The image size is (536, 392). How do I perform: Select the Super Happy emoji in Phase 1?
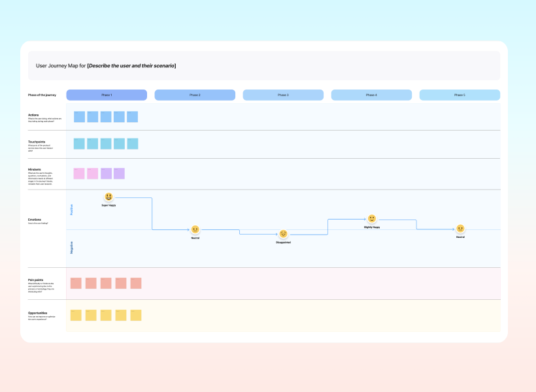[109, 195]
